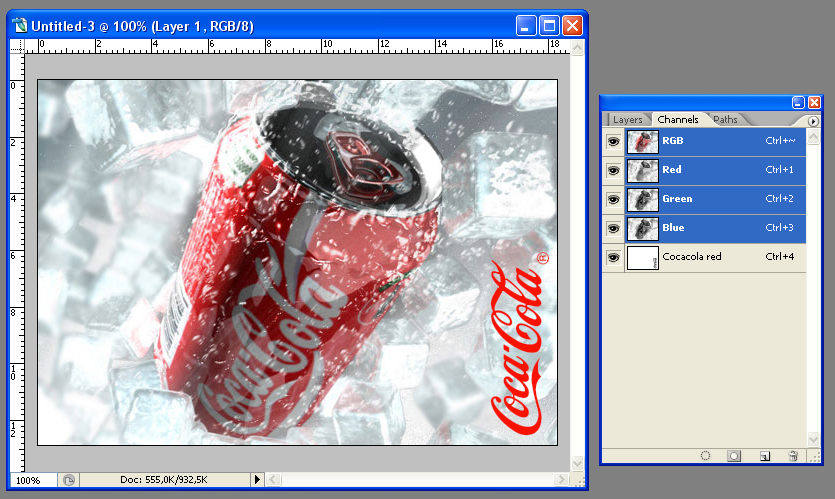835x499 pixels.
Task: Hide the Blue channel using its eye
Action: [613, 228]
